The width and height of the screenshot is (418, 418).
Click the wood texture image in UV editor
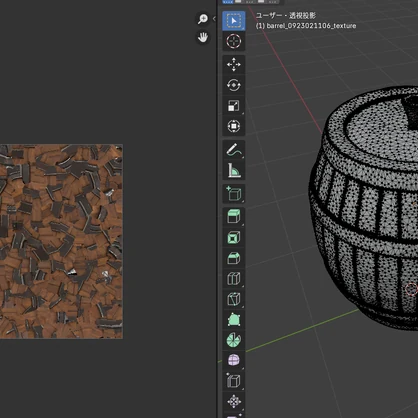(x=61, y=241)
